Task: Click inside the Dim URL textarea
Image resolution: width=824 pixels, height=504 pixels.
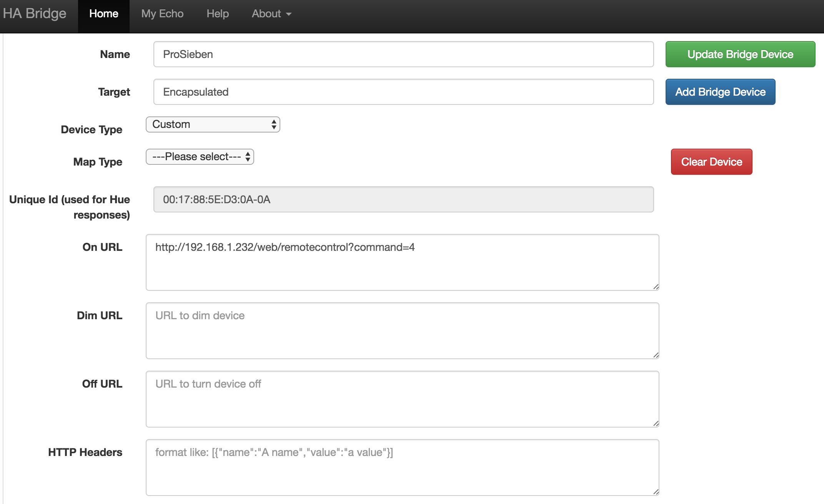Action: [402, 331]
